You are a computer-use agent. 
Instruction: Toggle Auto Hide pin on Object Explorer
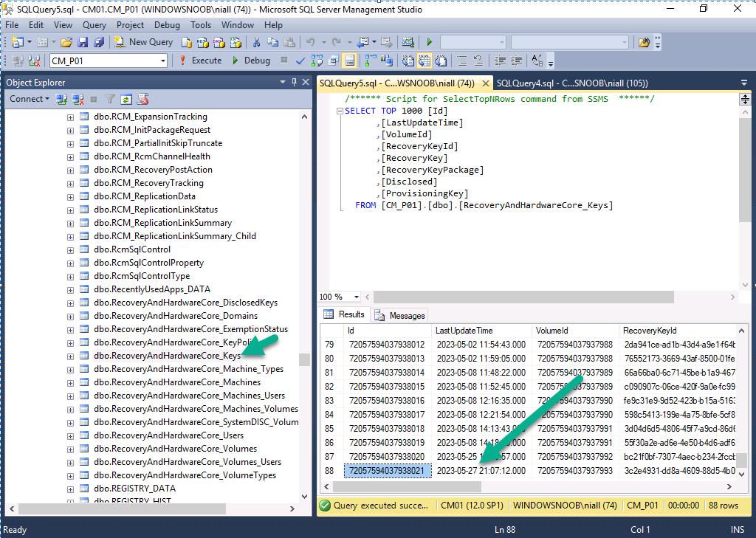pyautogui.click(x=294, y=83)
